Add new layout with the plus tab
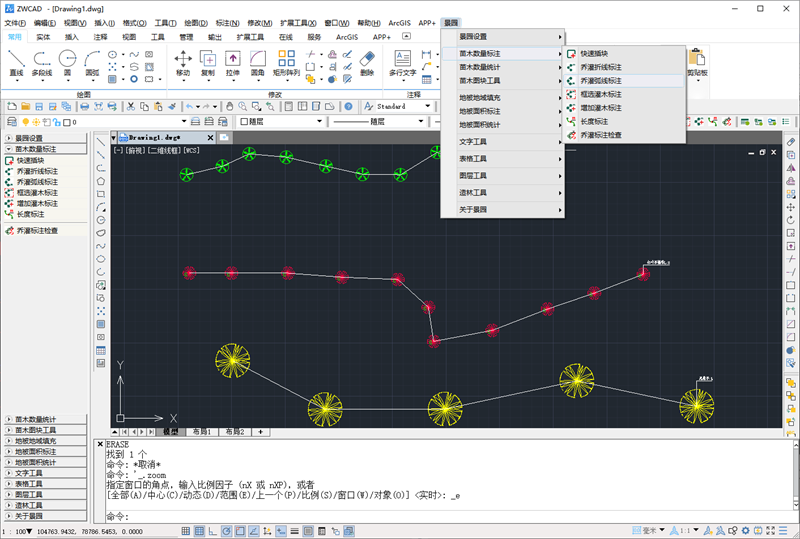 261,431
